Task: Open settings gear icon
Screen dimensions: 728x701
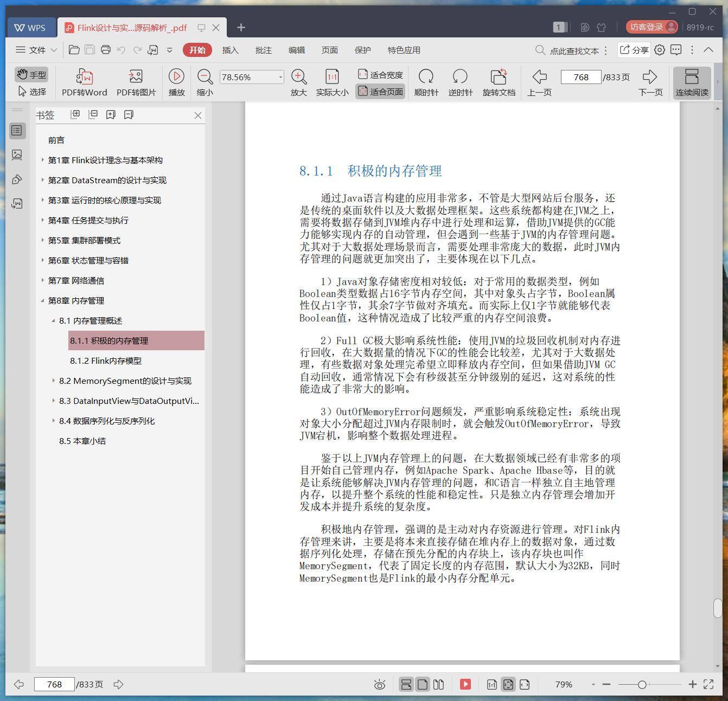Action: point(660,50)
